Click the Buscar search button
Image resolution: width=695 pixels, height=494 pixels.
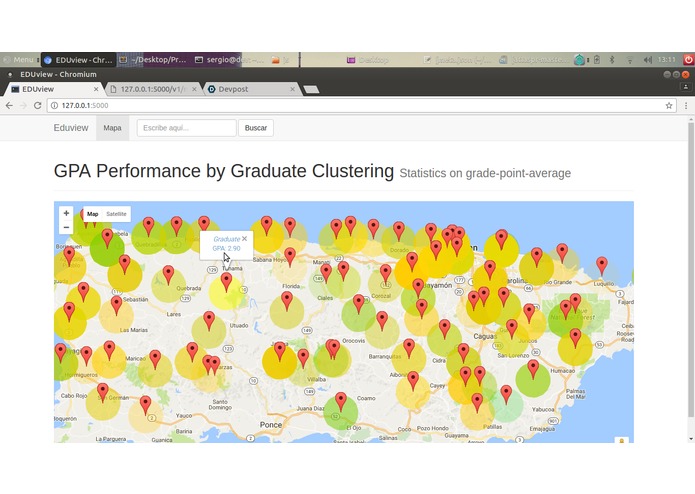point(256,128)
